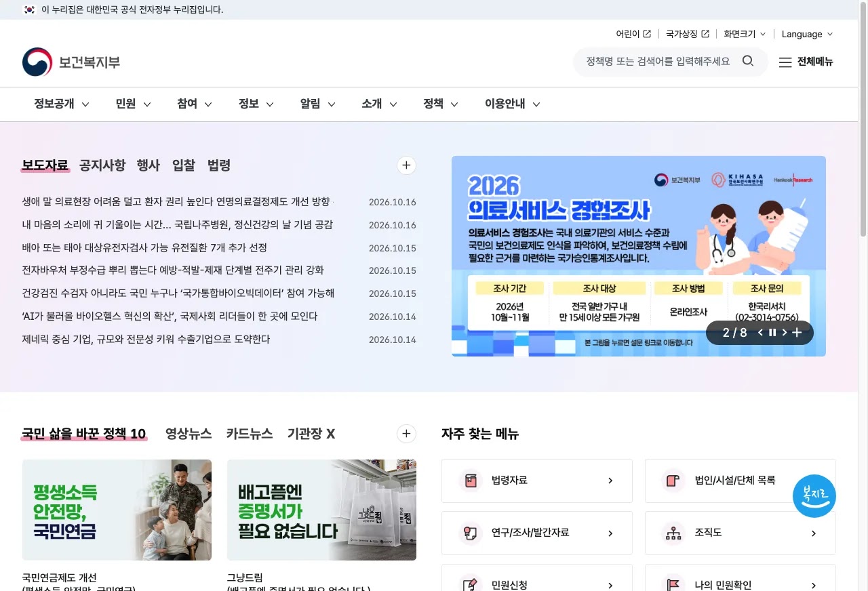Open the 전체메뉴 hamburger menu
Screen dimensions: 868x591
pyautogui.click(x=806, y=62)
